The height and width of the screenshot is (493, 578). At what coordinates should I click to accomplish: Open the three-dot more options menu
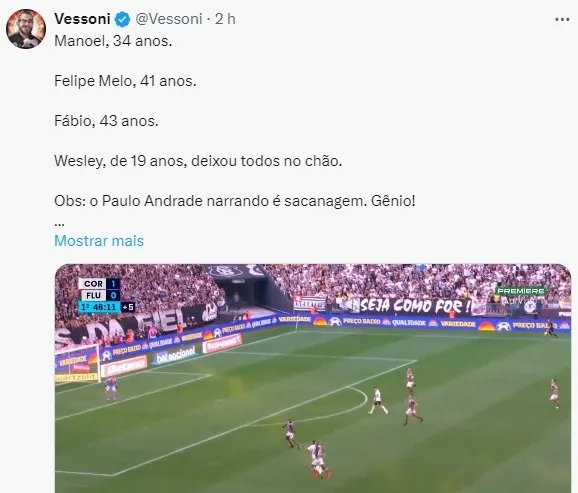(x=562, y=20)
